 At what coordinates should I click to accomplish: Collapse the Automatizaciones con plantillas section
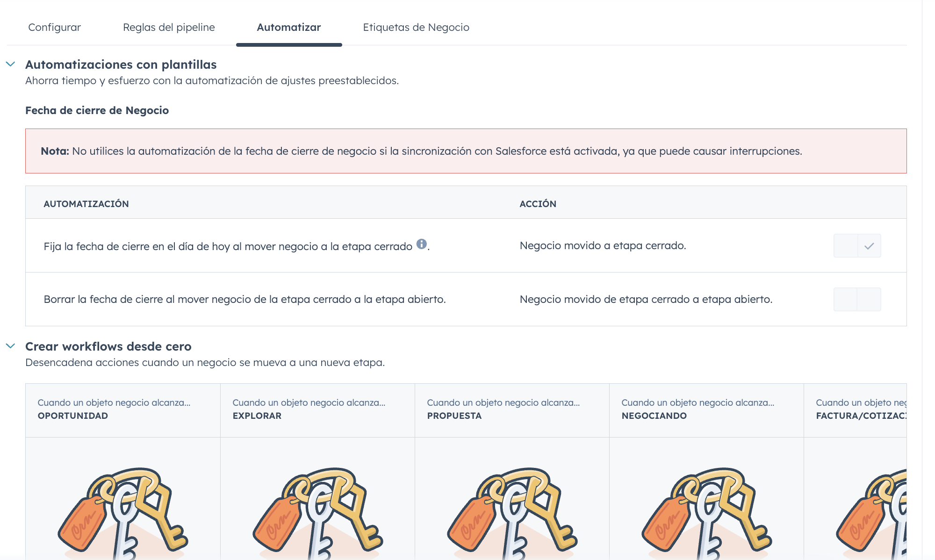(11, 64)
